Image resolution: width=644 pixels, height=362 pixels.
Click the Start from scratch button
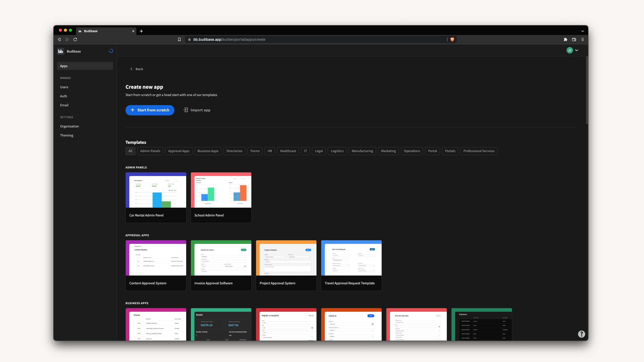[x=150, y=110]
